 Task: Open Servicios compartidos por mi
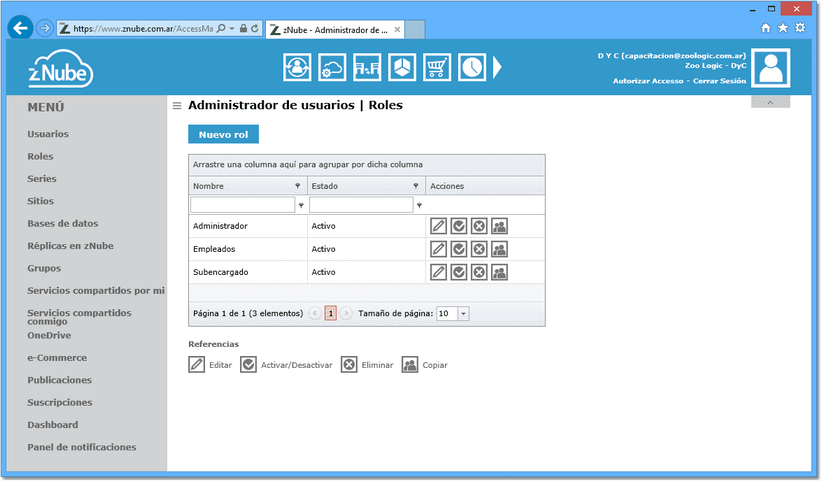point(96,291)
